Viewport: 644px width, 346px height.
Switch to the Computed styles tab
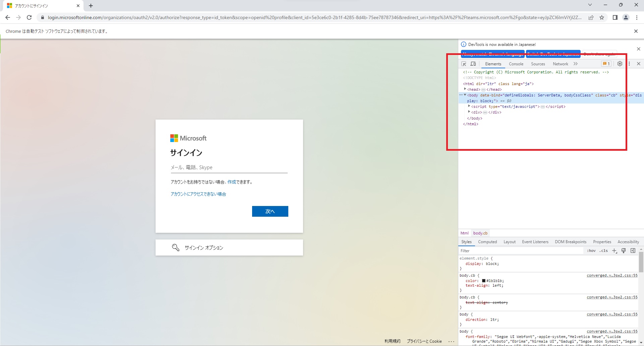tap(487, 241)
